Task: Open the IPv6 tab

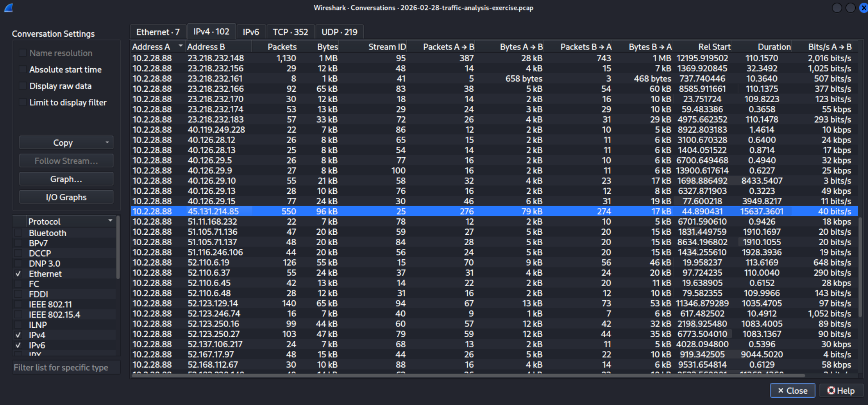Action: pos(251,32)
